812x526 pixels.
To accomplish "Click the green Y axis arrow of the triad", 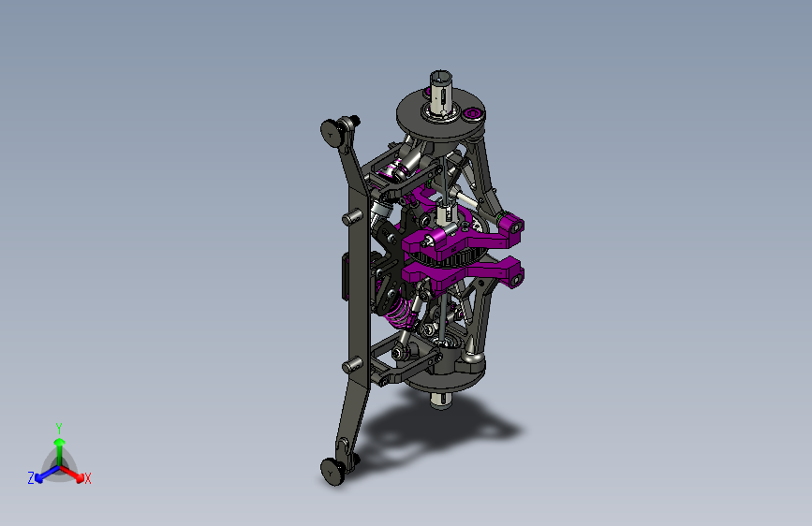I will [x=60, y=451].
